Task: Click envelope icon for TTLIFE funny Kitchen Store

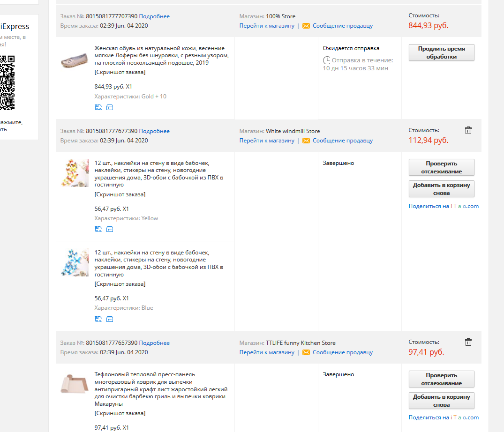Action: point(306,352)
